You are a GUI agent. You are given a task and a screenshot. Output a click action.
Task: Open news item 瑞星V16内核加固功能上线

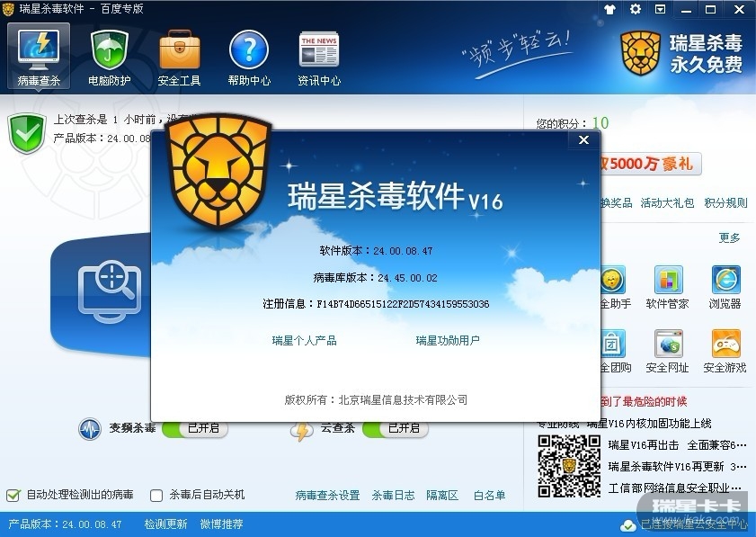tap(649, 424)
